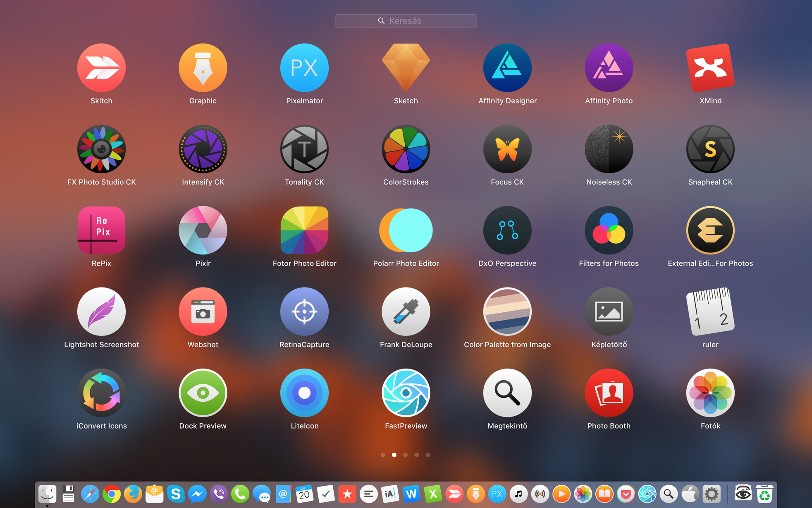Open Filters for Photos
The width and height of the screenshot is (812, 508).
(609, 230)
